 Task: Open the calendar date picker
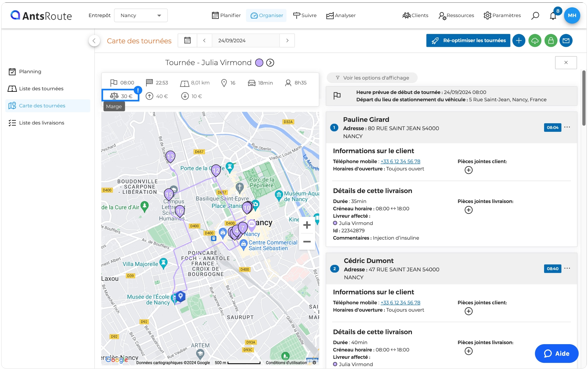tap(187, 40)
